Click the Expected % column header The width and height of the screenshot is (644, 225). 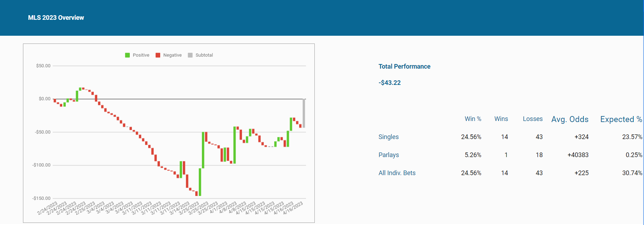[x=621, y=119]
